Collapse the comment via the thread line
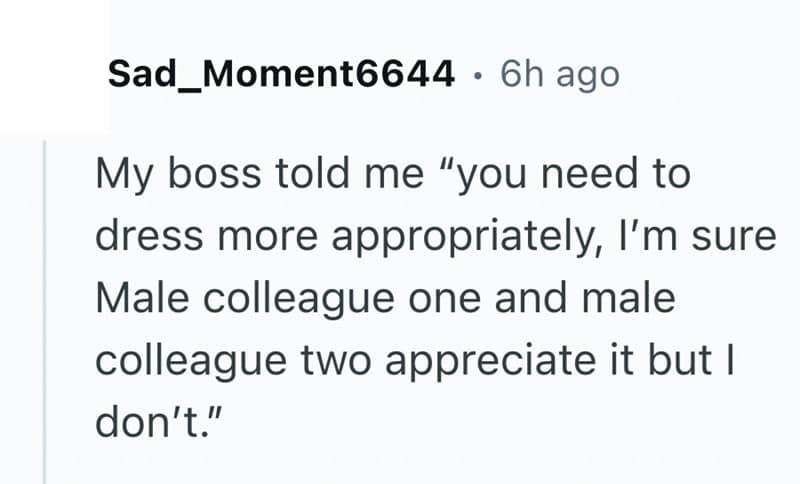Image resolution: width=800 pixels, height=484 pixels. coord(45,310)
